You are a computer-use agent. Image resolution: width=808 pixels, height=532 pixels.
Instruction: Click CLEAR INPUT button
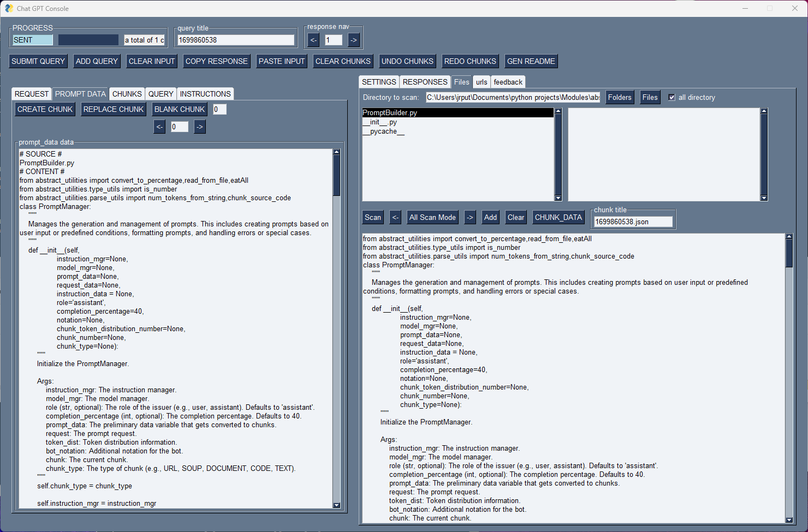pyautogui.click(x=152, y=61)
